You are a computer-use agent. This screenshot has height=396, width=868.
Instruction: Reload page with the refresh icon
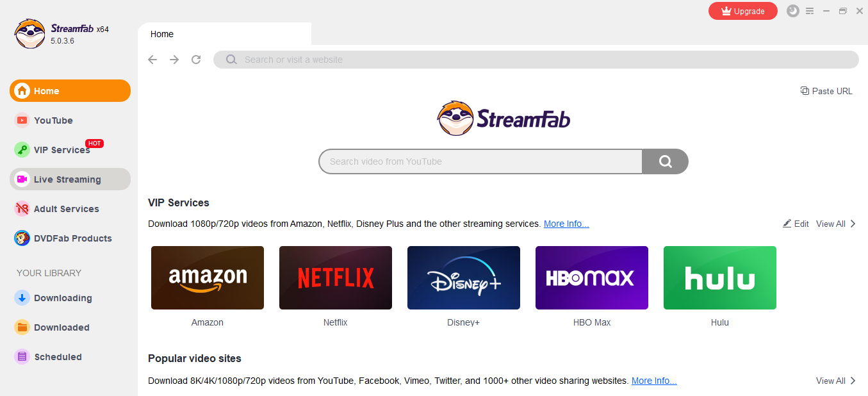pos(196,60)
